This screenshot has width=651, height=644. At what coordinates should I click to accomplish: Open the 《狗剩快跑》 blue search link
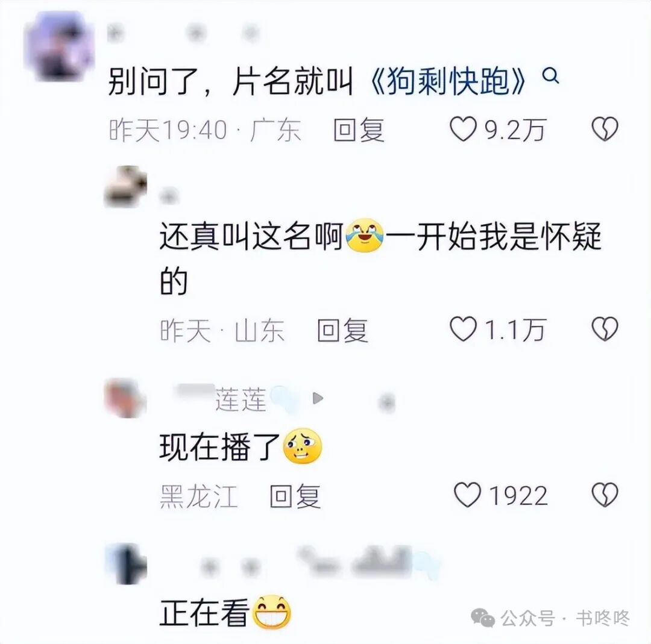447,81
